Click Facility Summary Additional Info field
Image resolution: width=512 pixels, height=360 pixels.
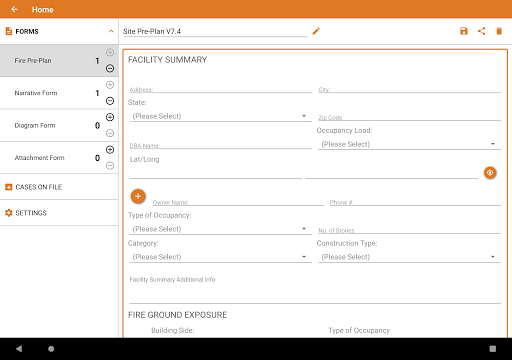[315, 290]
